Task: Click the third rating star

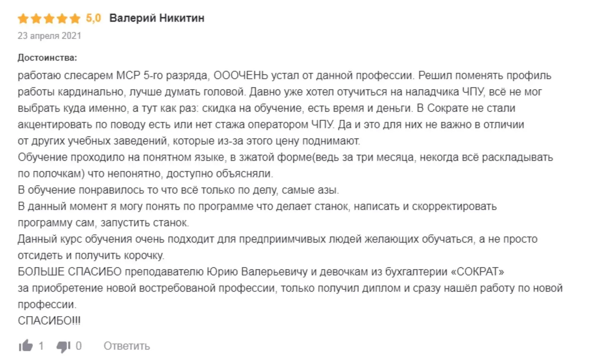Action: click(x=49, y=18)
